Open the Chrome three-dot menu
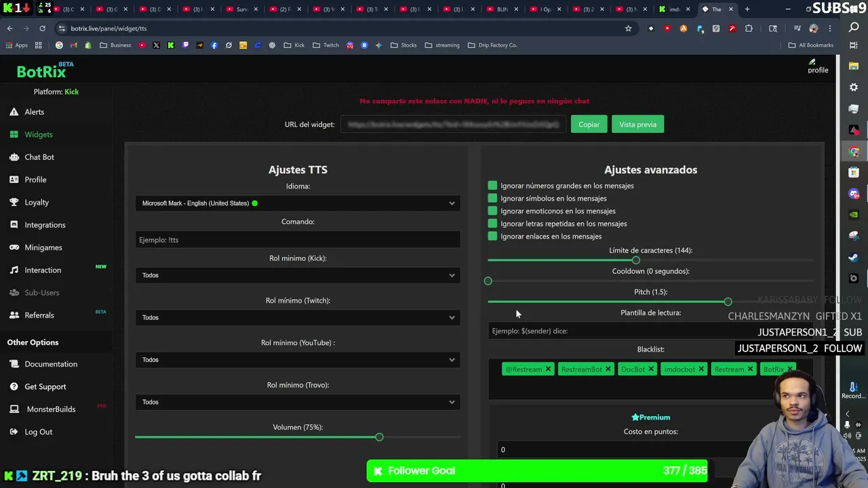Image resolution: width=868 pixels, height=488 pixels. point(831,28)
